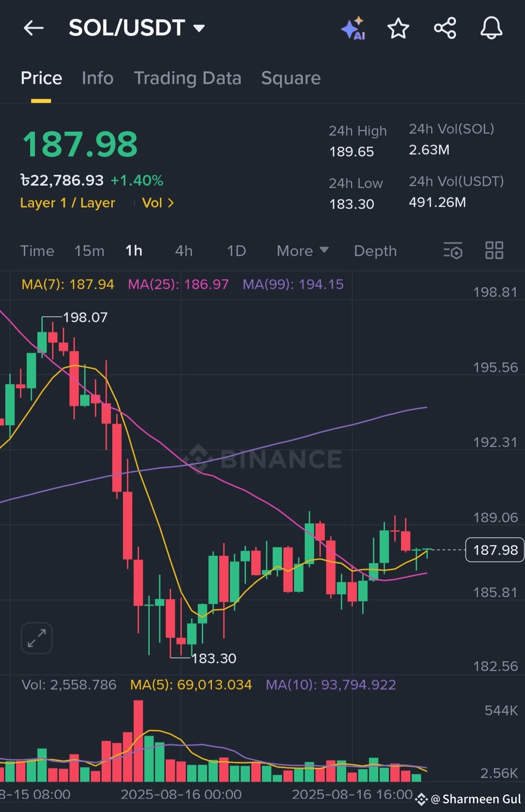Tap the 24h Vol(SOL) value 2.63M
Viewport: 525px width, 812px height.
click(x=429, y=150)
